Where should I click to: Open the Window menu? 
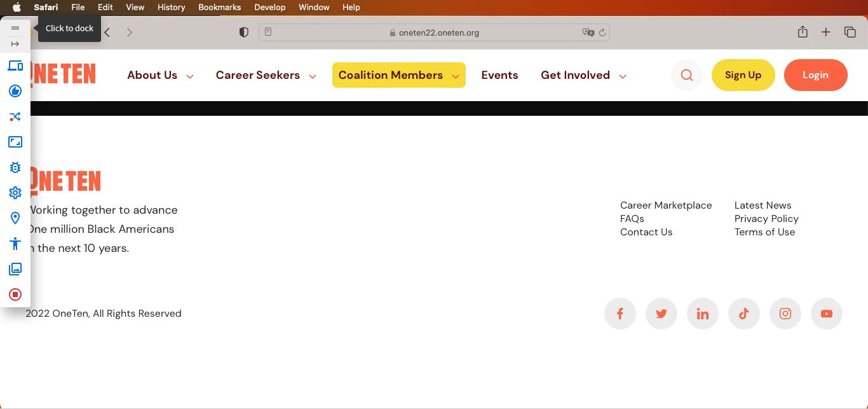[x=314, y=7]
